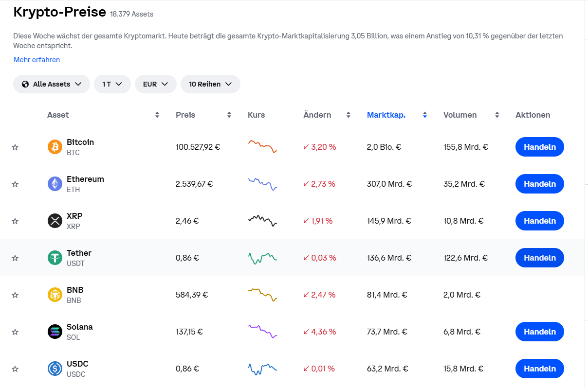Screen dimensions: 588x388
Task: Click Handeln button for Tether
Action: (x=540, y=258)
